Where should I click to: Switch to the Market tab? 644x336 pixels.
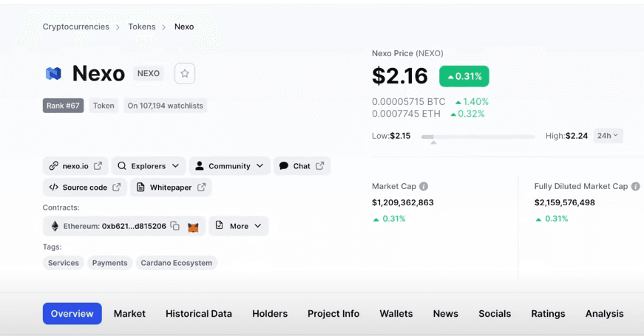coord(129,313)
